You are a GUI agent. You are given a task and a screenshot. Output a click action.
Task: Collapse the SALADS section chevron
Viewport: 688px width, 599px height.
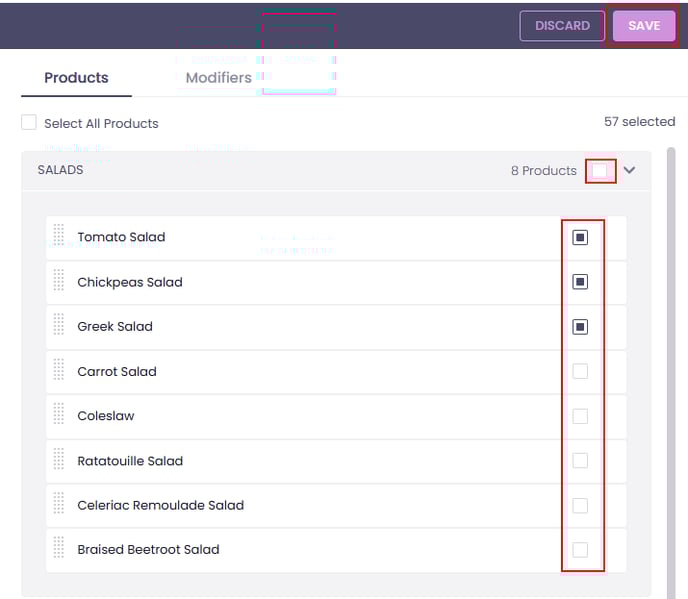pos(629,171)
